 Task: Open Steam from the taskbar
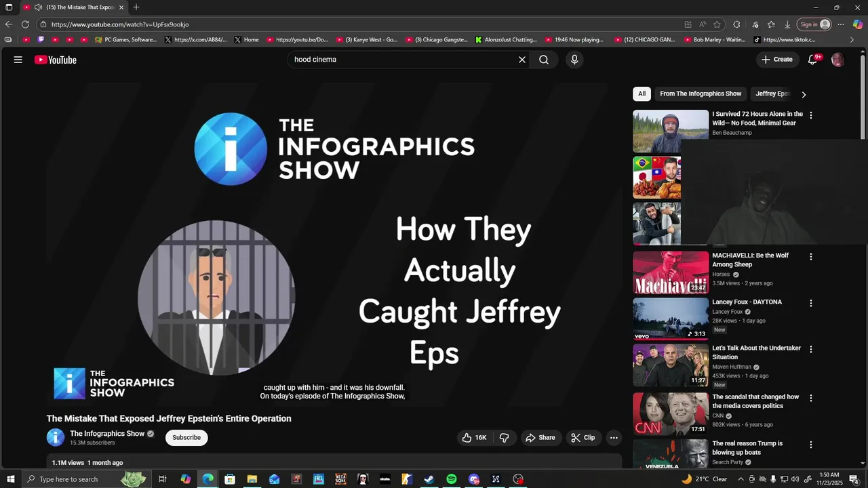click(x=429, y=479)
